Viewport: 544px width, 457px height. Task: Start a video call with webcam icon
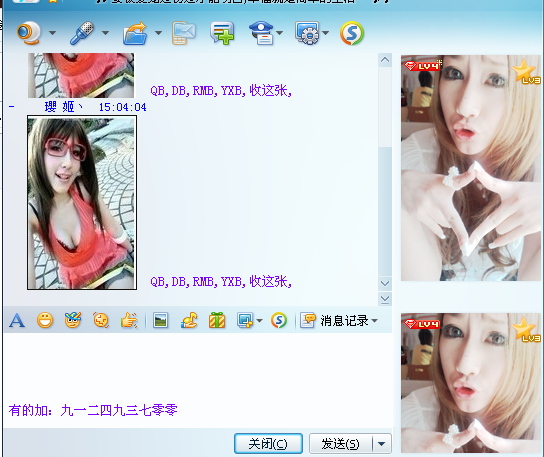pos(29,33)
